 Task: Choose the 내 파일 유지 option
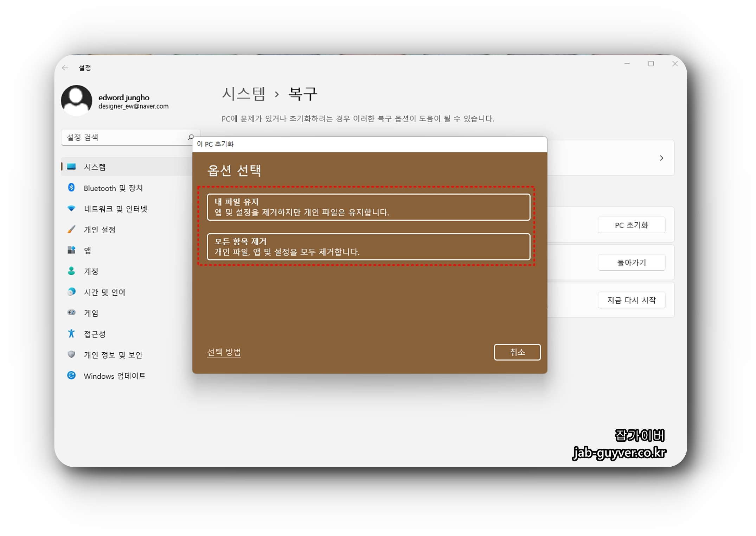pos(368,207)
